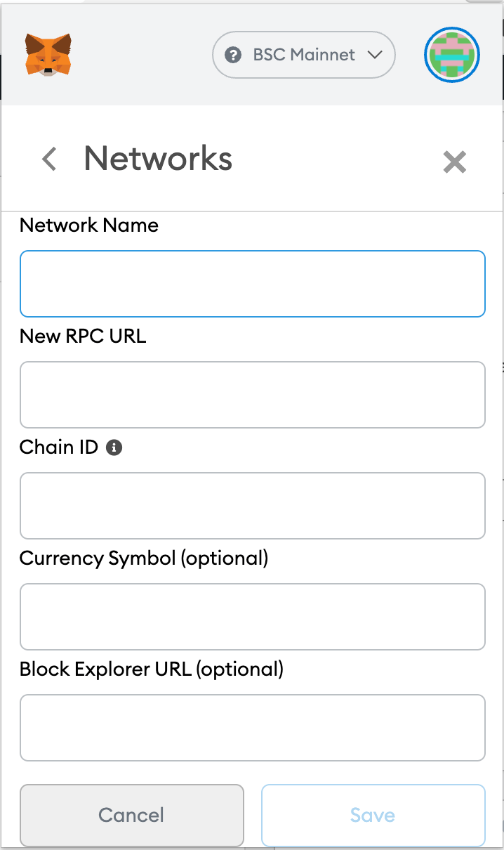Click the "New RPC URL" label text

tap(83, 336)
